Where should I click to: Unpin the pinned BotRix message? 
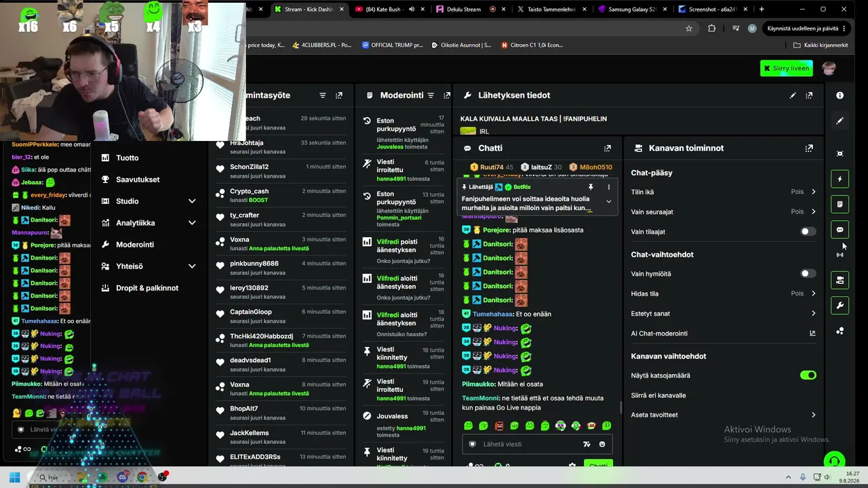pyautogui.click(x=591, y=187)
